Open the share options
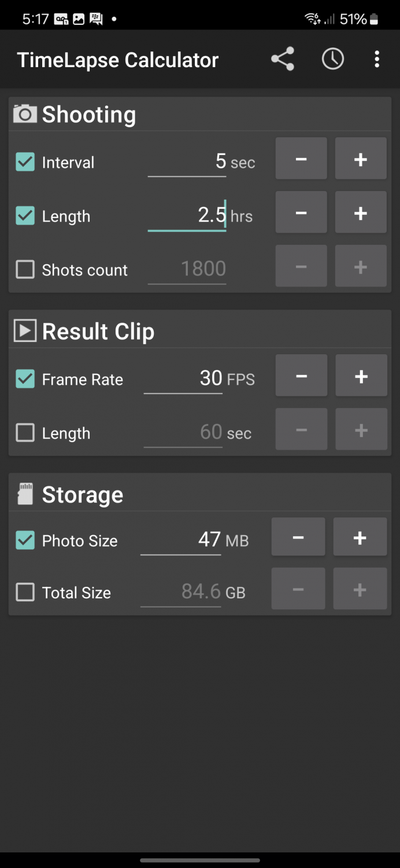 pyautogui.click(x=282, y=58)
